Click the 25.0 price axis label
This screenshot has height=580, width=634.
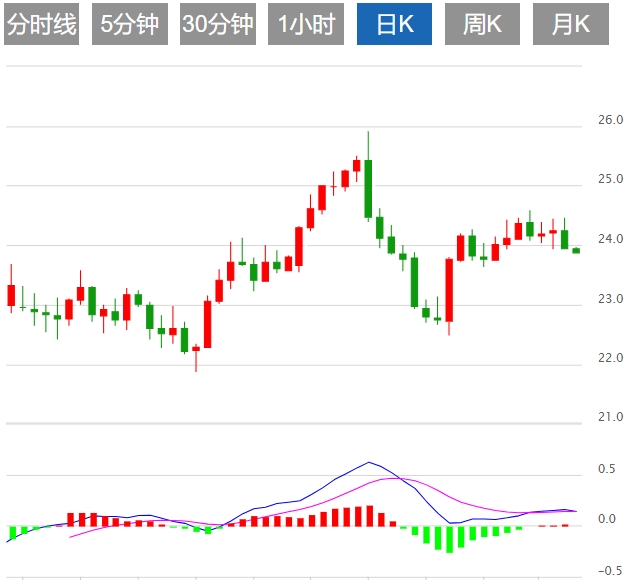tap(611, 179)
